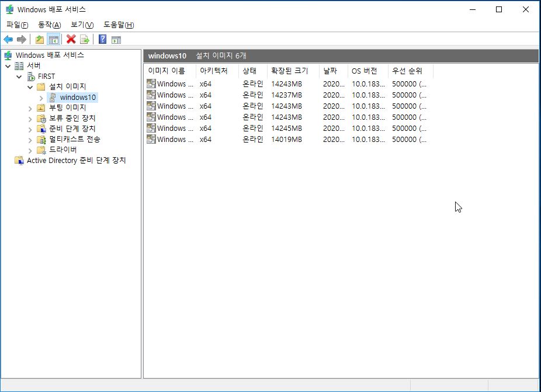Sort by 날짜 column header
The height and width of the screenshot is (392, 541).
pos(333,71)
